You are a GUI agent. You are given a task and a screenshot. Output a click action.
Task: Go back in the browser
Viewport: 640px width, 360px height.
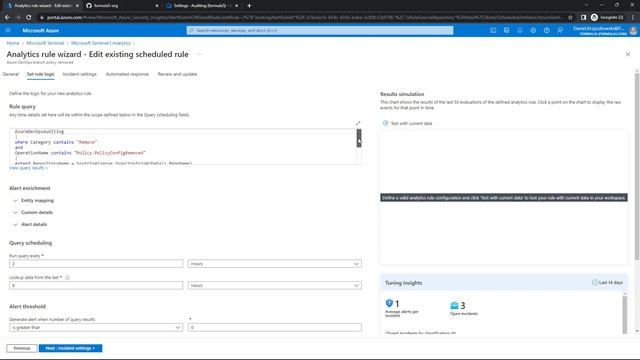(x=7, y=18)
